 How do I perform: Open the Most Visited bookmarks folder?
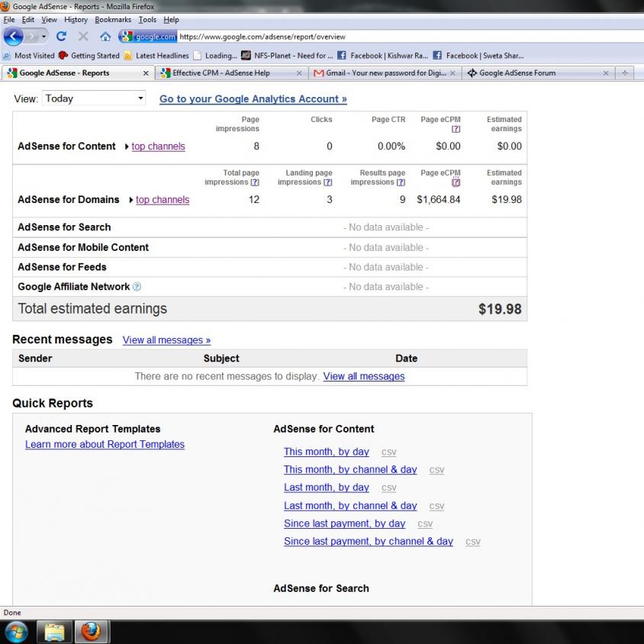point(29,56)
